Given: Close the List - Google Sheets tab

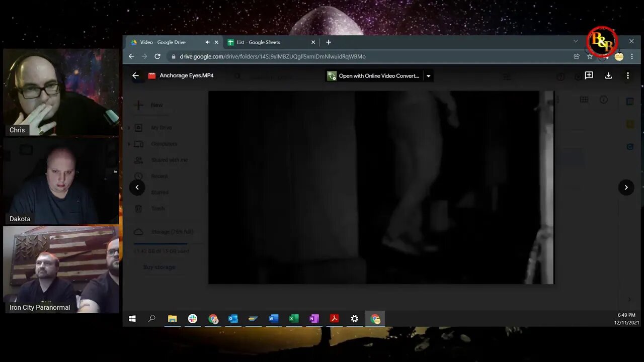Looking at the screenshot, I should (x=313, y=42).
